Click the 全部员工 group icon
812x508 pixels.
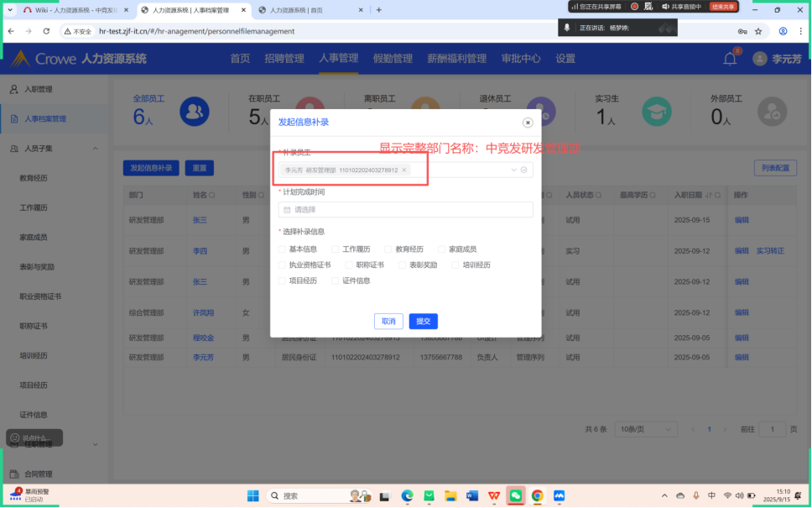[x=195, y=112]
